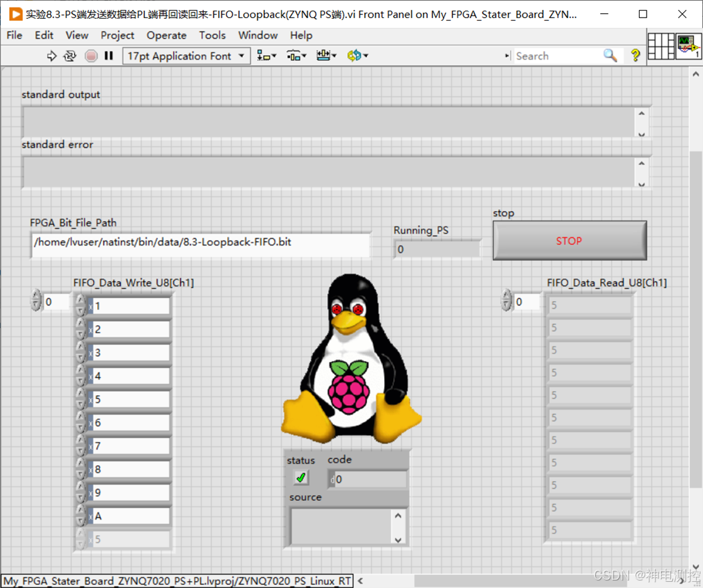
Task: Click write array element with value 3
Action: coord(131,353)
